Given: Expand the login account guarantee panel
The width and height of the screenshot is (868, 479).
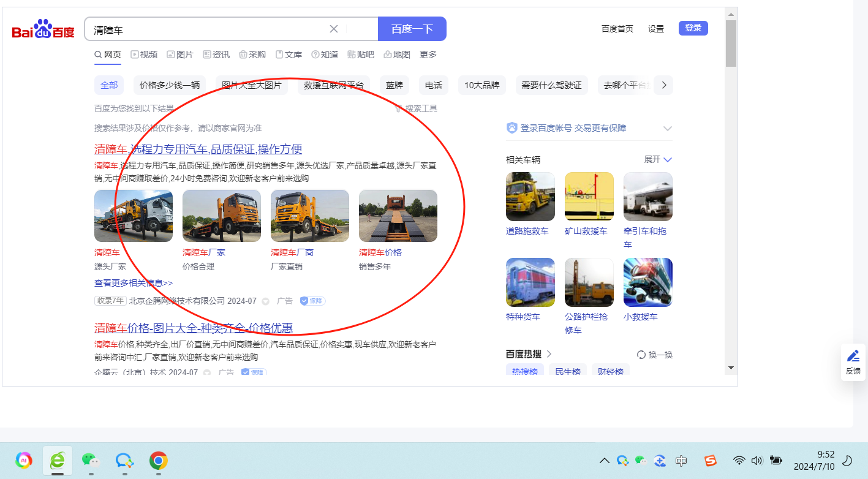Looking at the screenshot, I should coord(667,129).
